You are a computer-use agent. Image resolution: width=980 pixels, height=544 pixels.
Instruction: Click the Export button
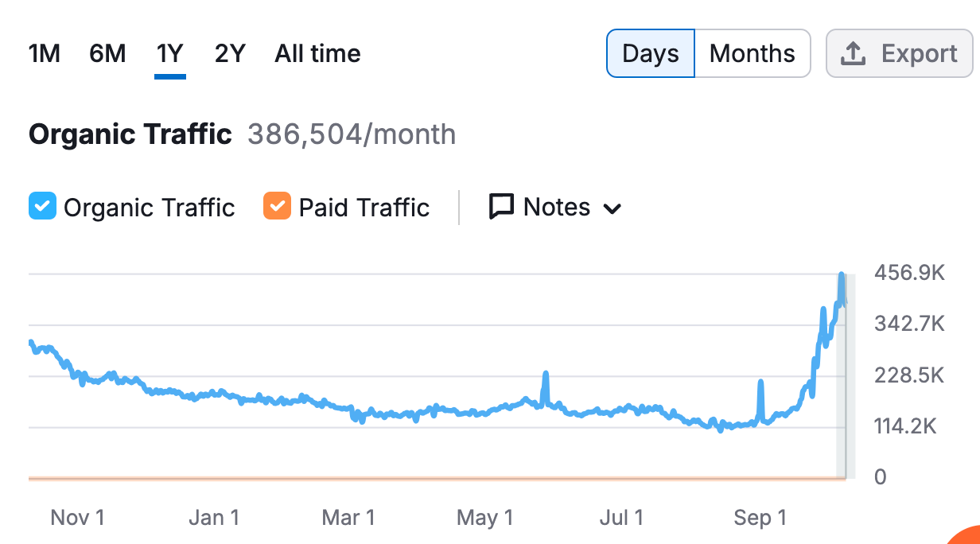coord(900,53)
